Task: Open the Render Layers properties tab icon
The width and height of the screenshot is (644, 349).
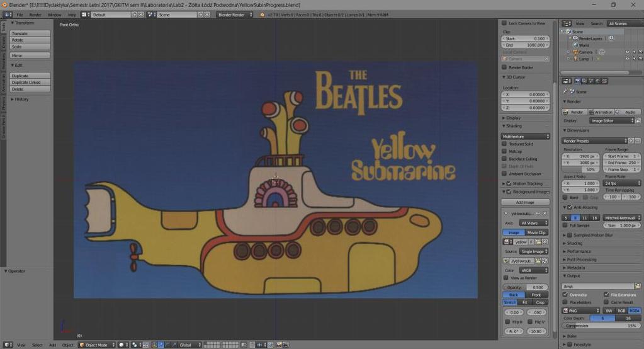Action: coord(584,81)
